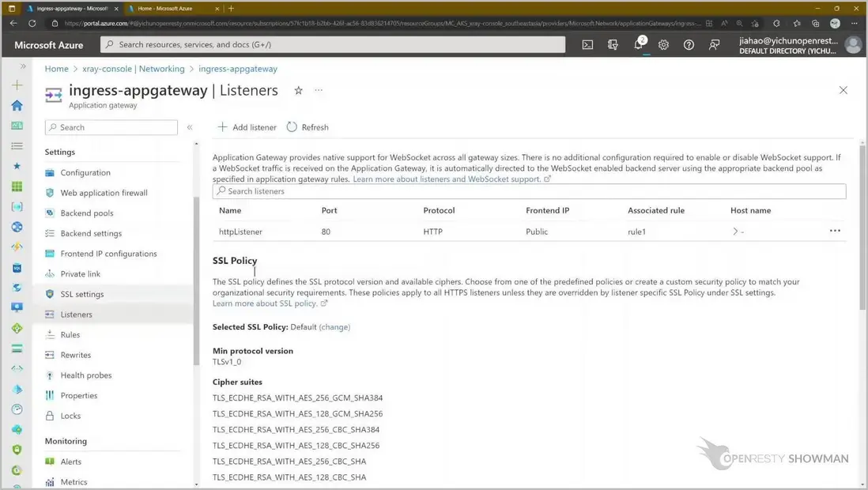Click the settings menu scrollbar

196,281
